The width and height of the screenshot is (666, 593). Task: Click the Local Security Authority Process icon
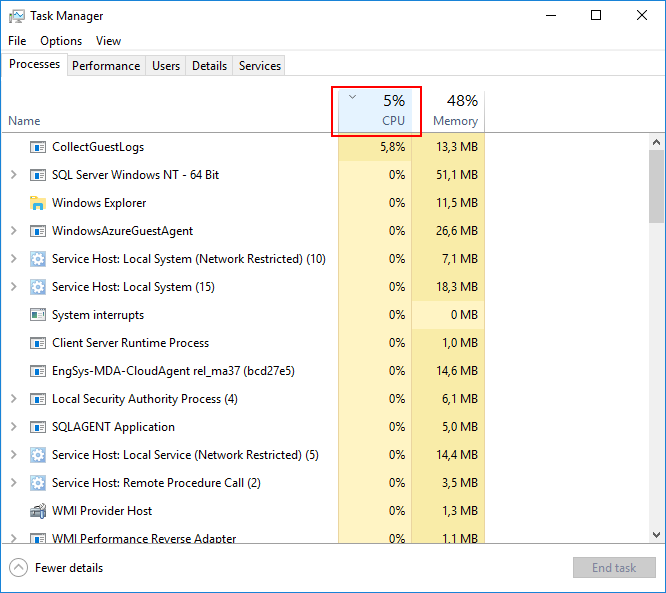click(38, 399)
